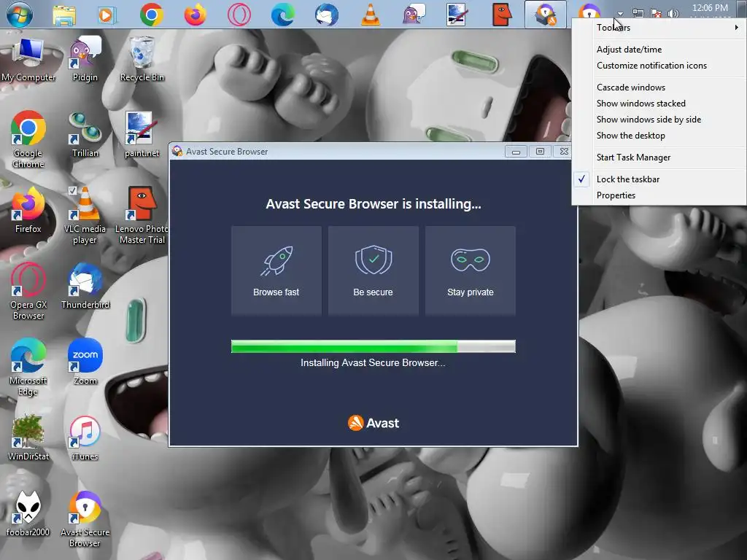Select Microsoft Edge desktop shortcut
Screen dimensions: 747x560
click(x=28, y=367)
